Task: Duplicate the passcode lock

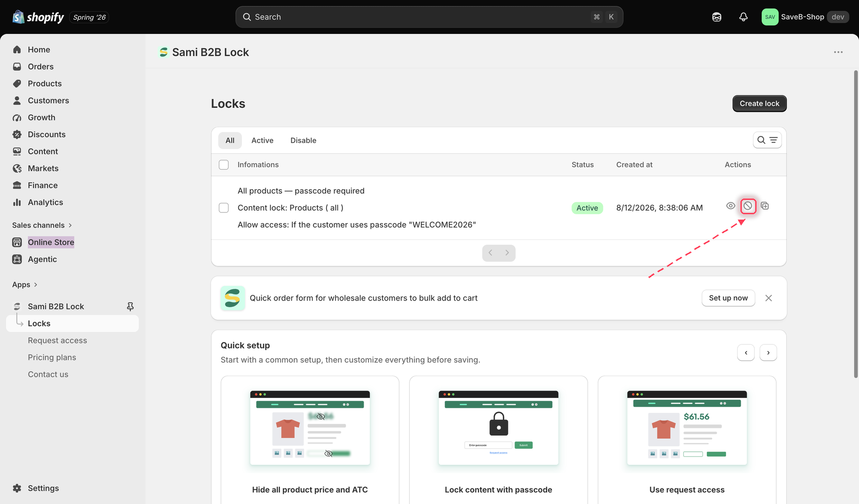Action: [x=765, y=206]
